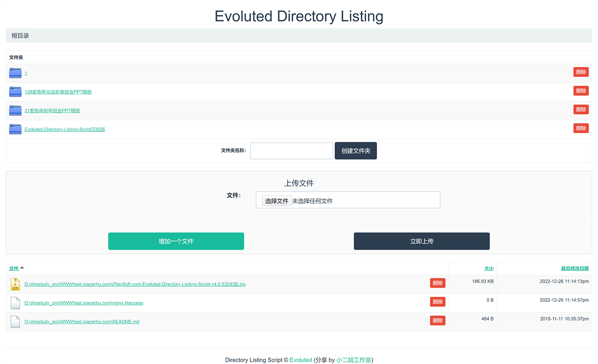This screenshot has width=598, height=364.
Task: Click the README.md file icon
Action: click(15, 322)
